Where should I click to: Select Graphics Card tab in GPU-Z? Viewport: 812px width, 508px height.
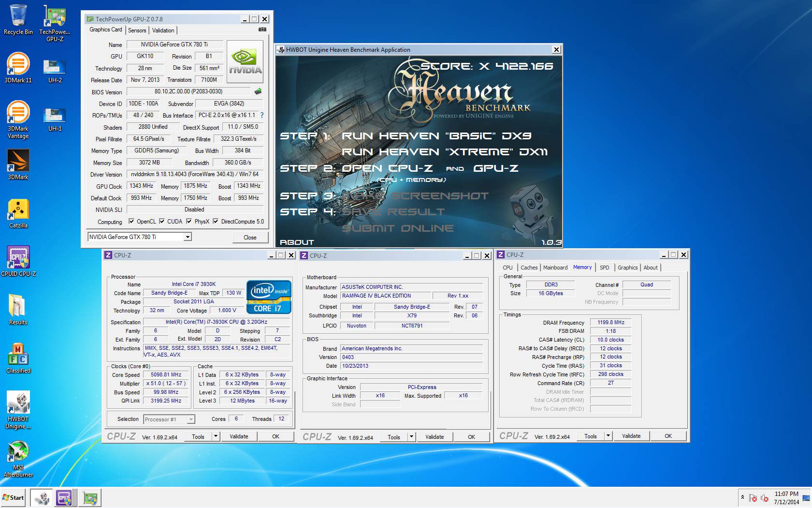click(106, 30)
